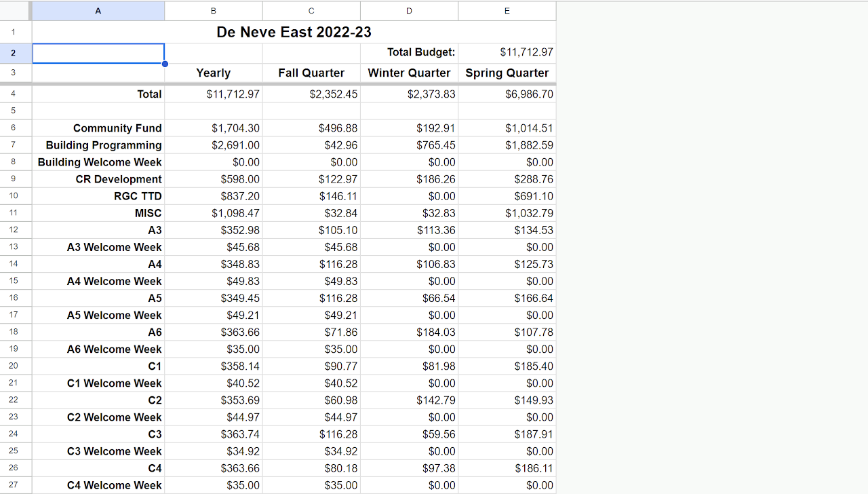This screenshot has width=868, height=494.
Task: Click the Community Fund row label
Action: (x=117, y=128)
